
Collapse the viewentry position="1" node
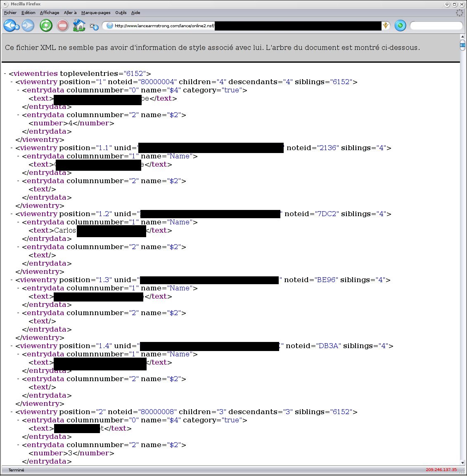point(12,82)
